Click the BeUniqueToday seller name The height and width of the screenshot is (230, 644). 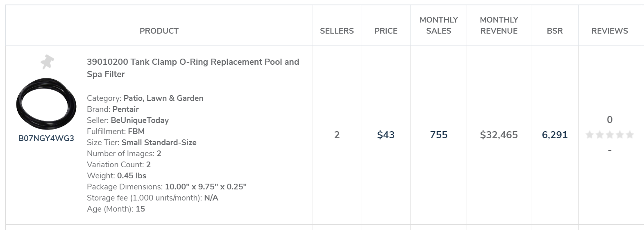click(x=140, y=120)
